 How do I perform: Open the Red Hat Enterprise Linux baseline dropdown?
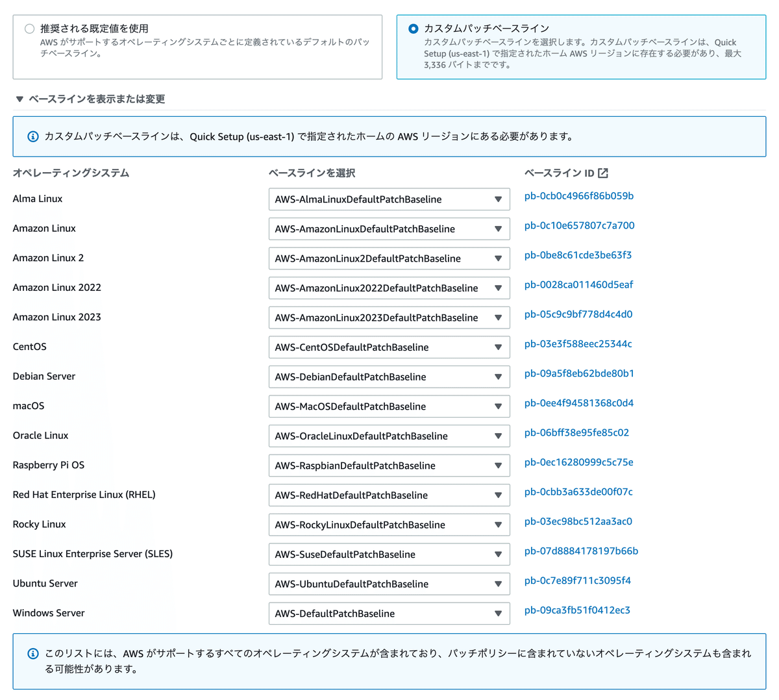pyautogui.click(x=389, y=495)
